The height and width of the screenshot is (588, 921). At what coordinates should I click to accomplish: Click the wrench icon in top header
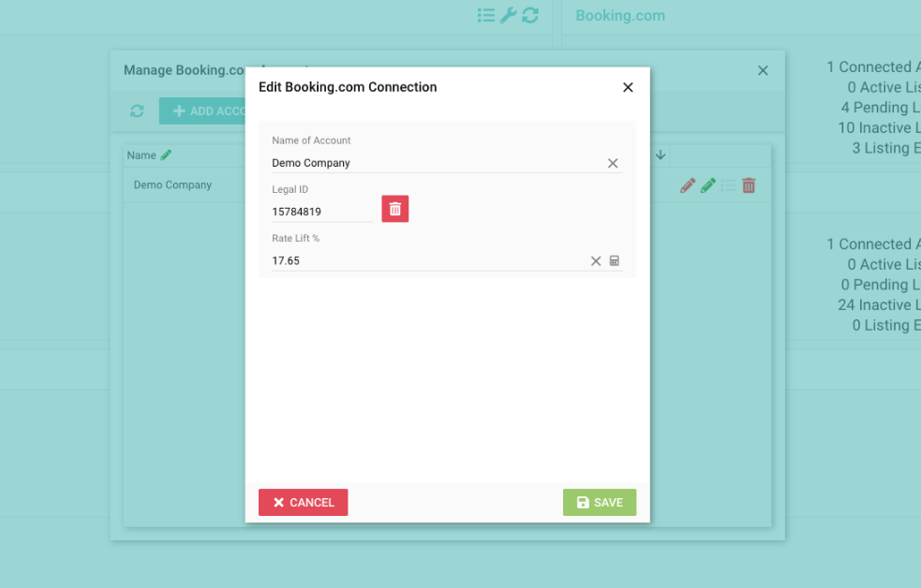[508, 15]
